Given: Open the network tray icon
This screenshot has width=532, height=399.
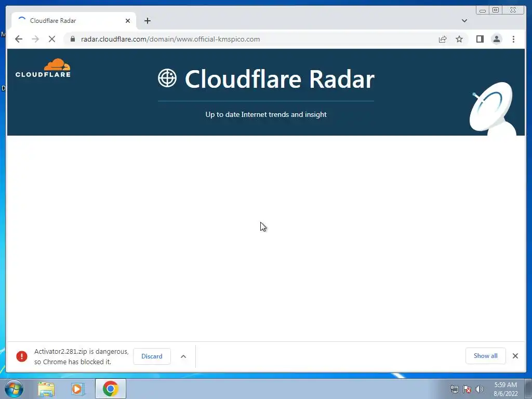Looking at the screenshot, I should point(454,389).
